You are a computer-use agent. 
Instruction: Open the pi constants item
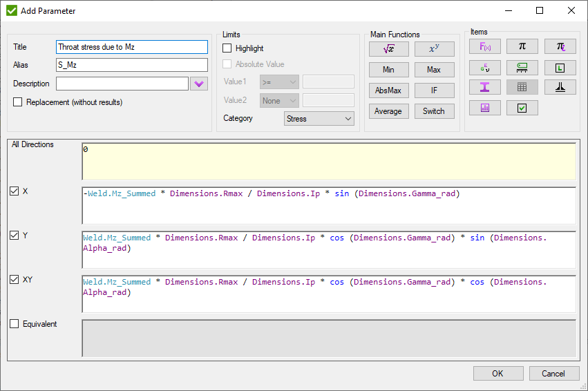coord(522,46)
